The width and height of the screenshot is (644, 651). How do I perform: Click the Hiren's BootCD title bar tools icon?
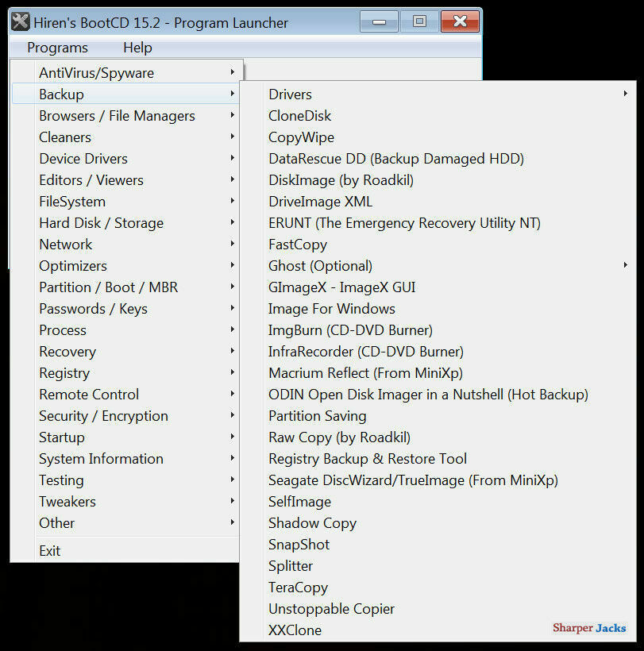tap(20, 22)
